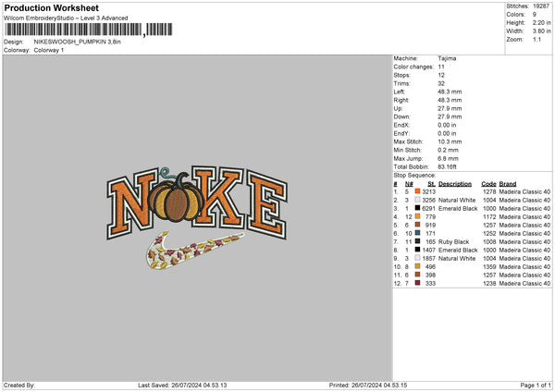Select the Ruby Black description text
555x392 pixels.
[x=454, y=241]
